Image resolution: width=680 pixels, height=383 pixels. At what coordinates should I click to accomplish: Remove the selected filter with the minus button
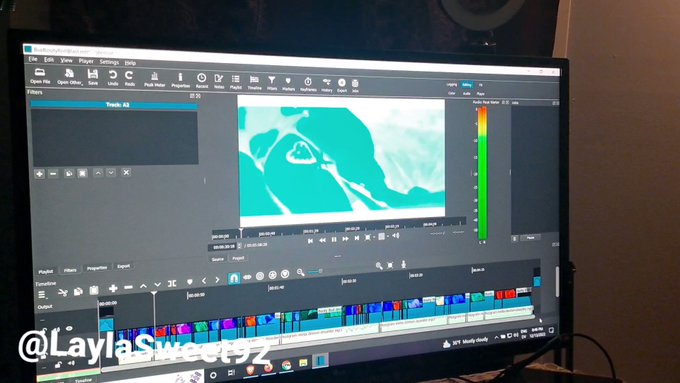click(53, 174)
